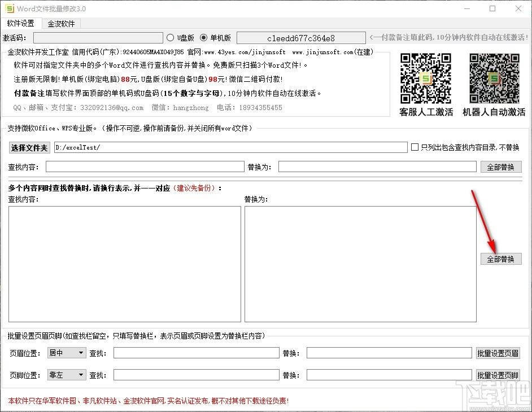532x412 pixels.
Task: Select the 单机版 radio button
Action: click(203, 38)
